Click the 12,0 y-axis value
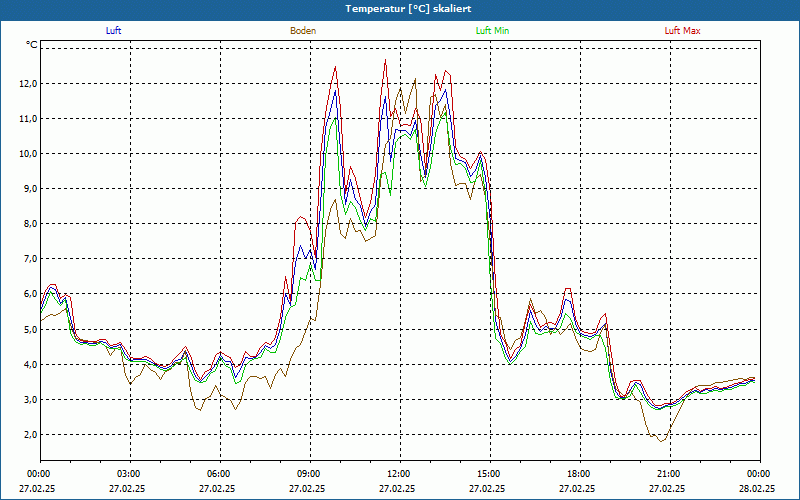 coord(29,84)
